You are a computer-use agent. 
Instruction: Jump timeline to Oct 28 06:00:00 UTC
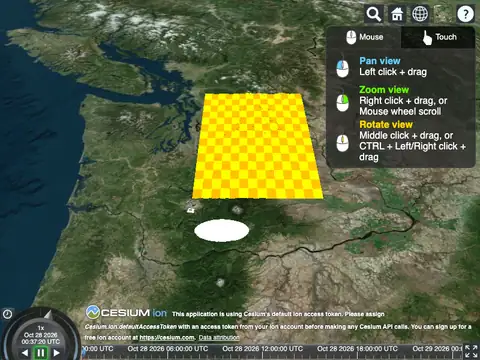pyautogui.click(x=168, y=349)
